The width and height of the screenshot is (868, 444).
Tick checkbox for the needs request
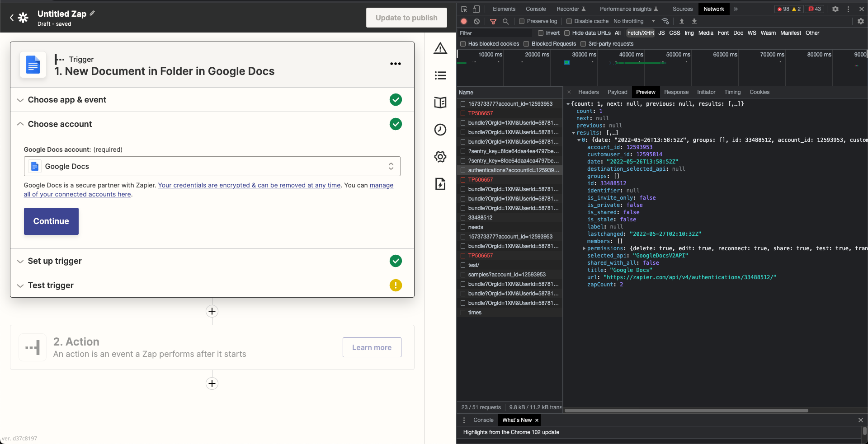463,227
